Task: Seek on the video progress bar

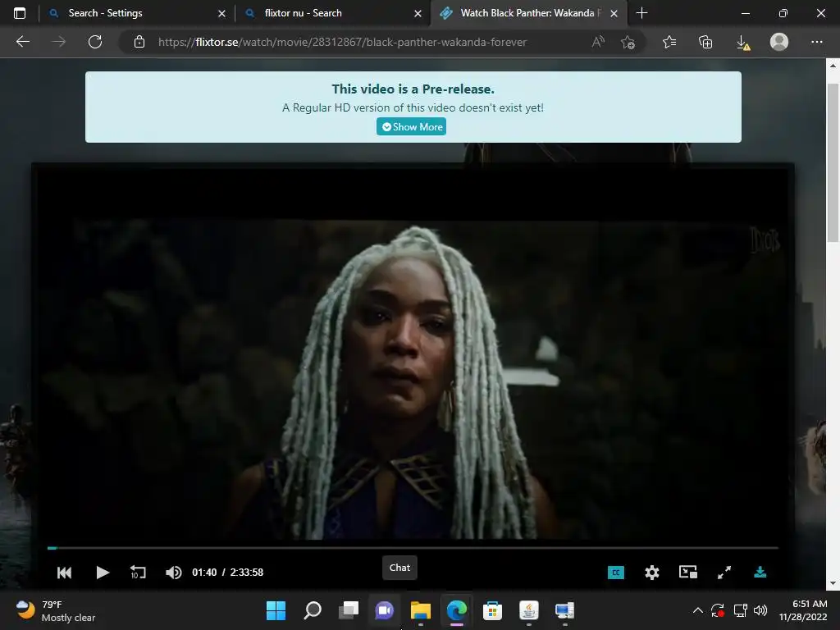Action: coord(413,548)
